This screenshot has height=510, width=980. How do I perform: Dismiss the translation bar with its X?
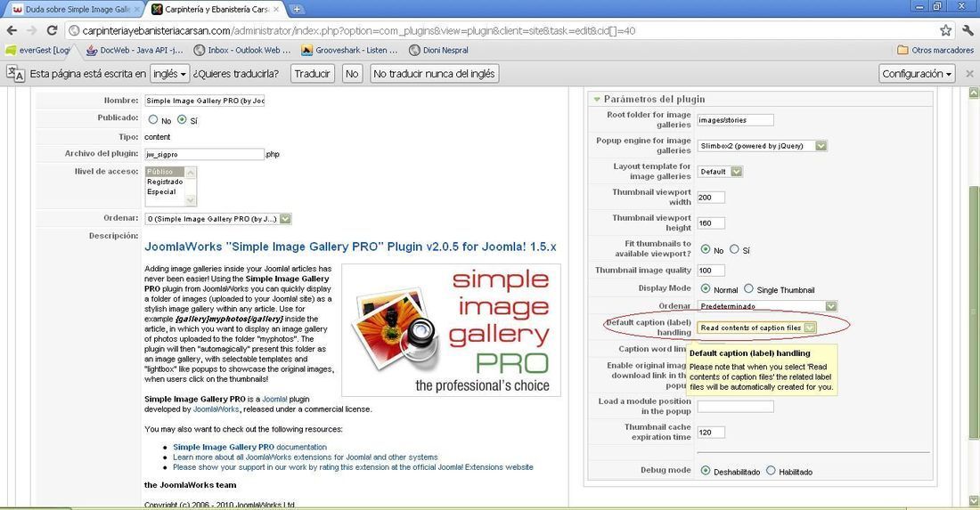[969, 74]
